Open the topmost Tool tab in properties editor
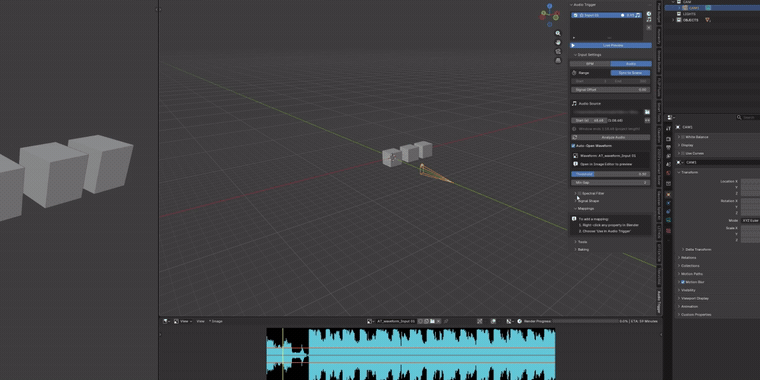The height and width of the screenshot is (380, 760). 668,128
